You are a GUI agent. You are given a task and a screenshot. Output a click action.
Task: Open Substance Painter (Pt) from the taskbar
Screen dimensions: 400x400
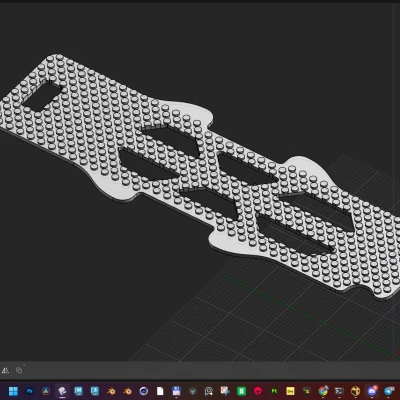[x=274, y=391]
